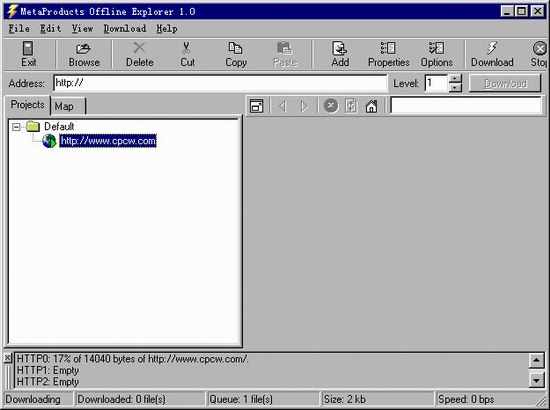
Task: Click the greyed Paste toolbar icon
Action: point(284,48)
